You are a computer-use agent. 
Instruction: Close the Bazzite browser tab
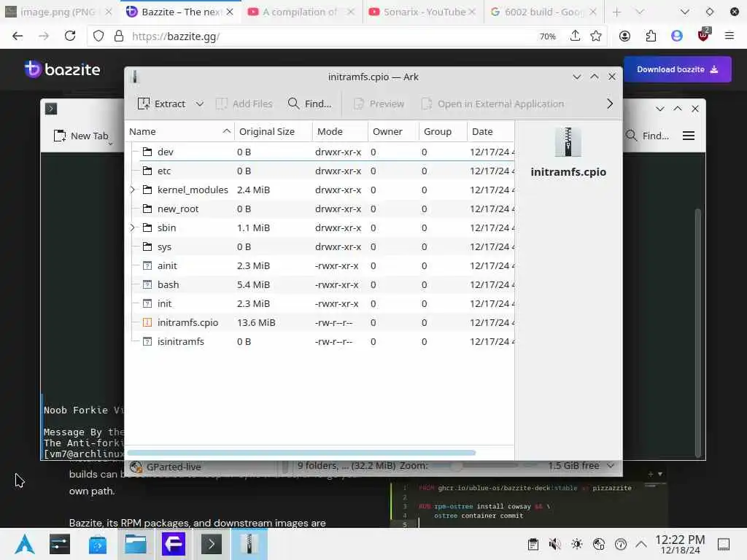point(230,12)
